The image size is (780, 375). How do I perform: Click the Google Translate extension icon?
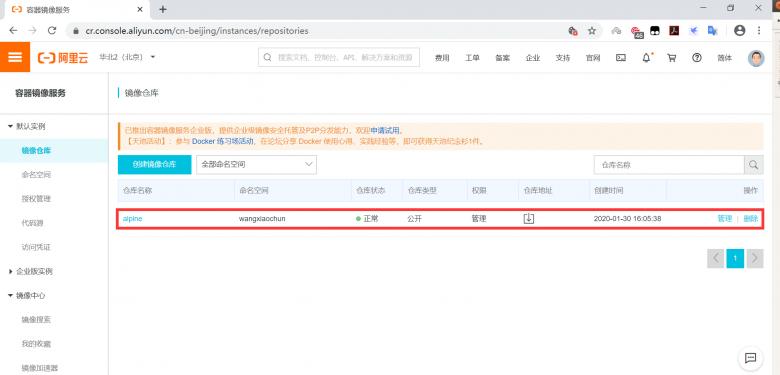712,31
